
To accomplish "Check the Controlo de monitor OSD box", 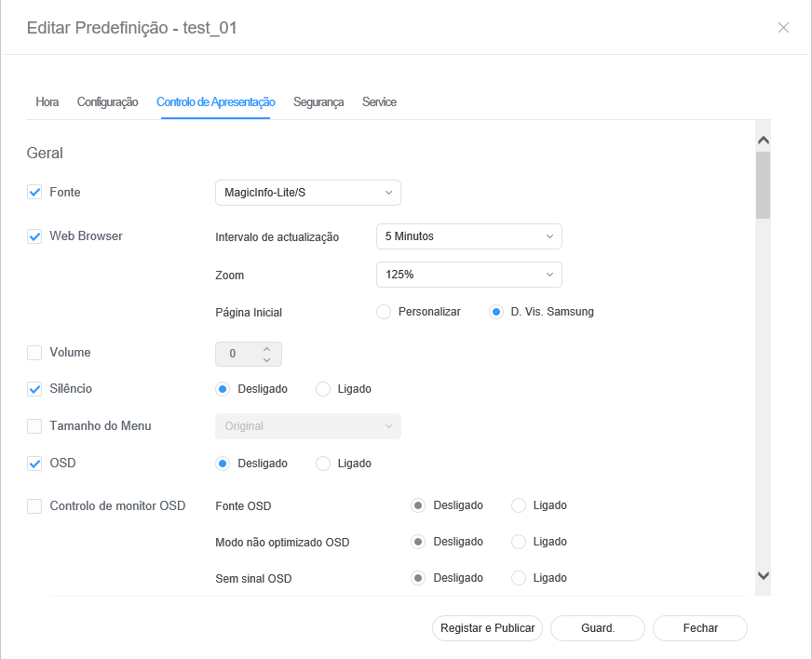I will 34,506.
